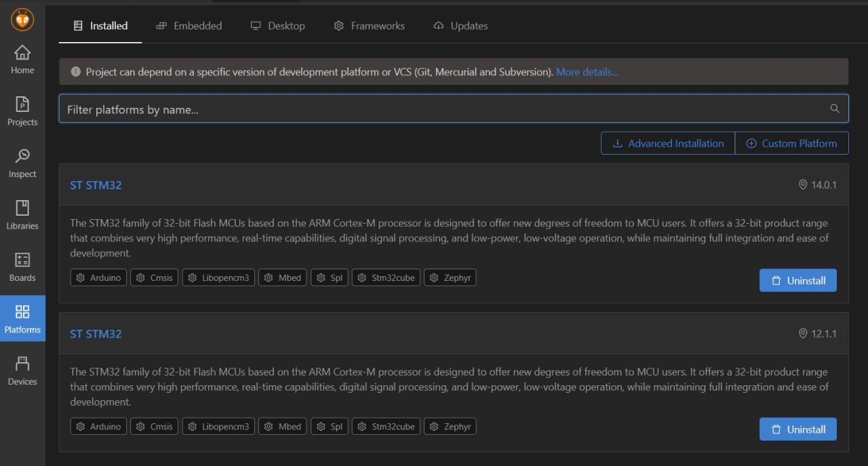The width and height of the screenshot is (868, 466).
Task: Open the Boards sidebar section
Action: coord(22,268)
